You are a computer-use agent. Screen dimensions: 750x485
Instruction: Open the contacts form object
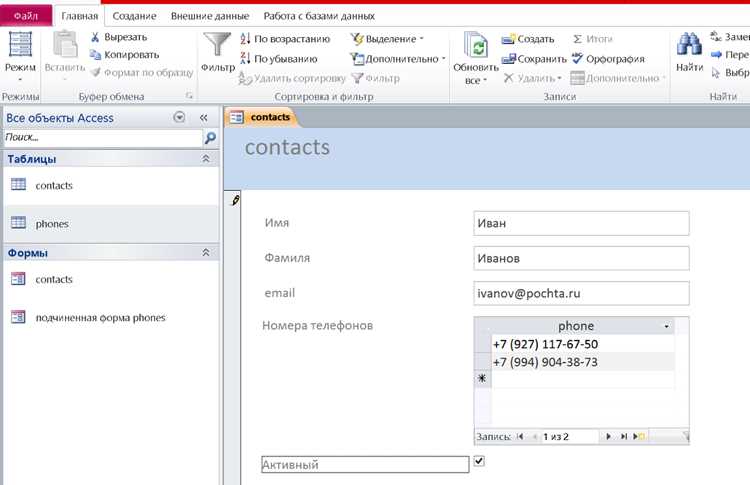coord(111,279)
